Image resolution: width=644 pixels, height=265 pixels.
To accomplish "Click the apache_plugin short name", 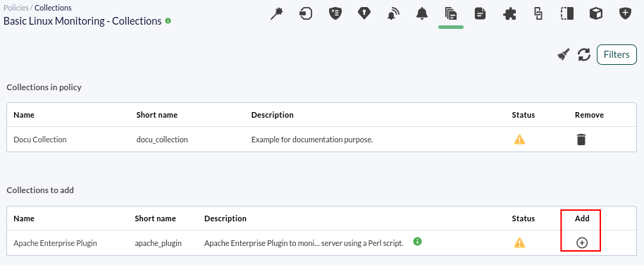I will 158,243.
